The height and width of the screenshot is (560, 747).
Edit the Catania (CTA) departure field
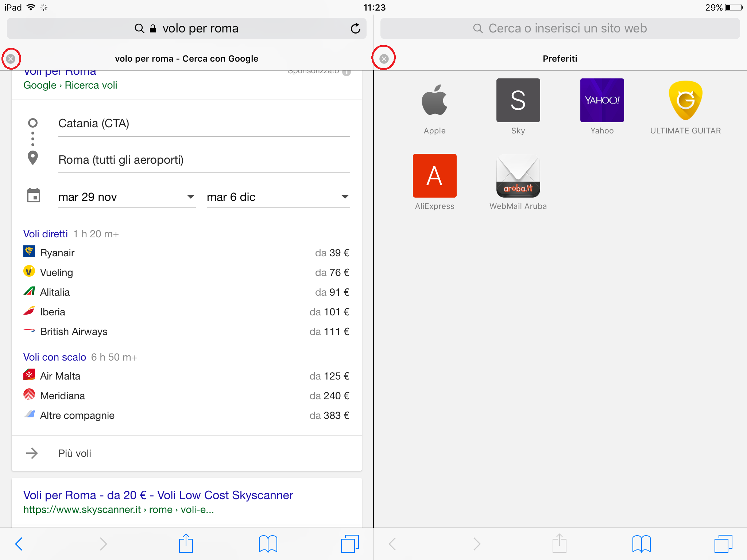(204, 124)
